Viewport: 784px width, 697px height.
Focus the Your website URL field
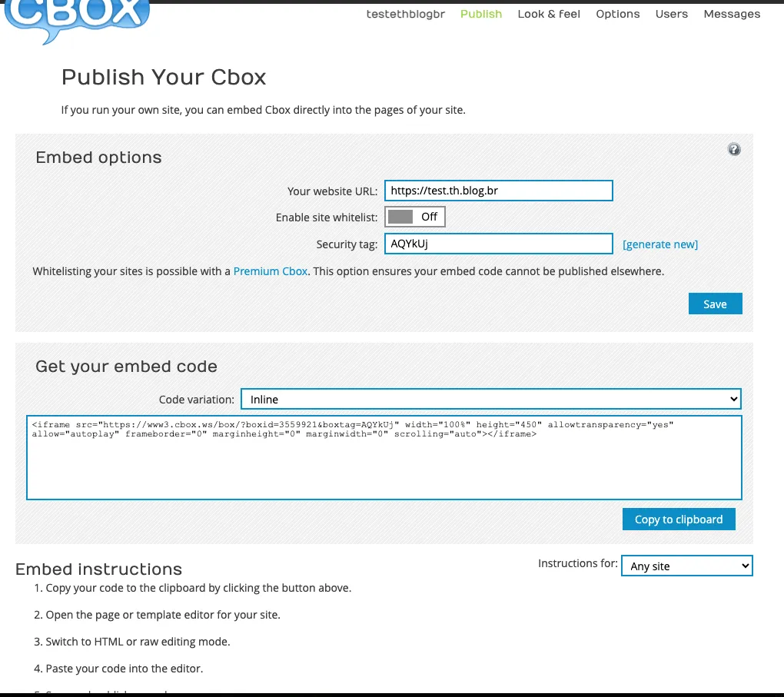coord(499,191)
